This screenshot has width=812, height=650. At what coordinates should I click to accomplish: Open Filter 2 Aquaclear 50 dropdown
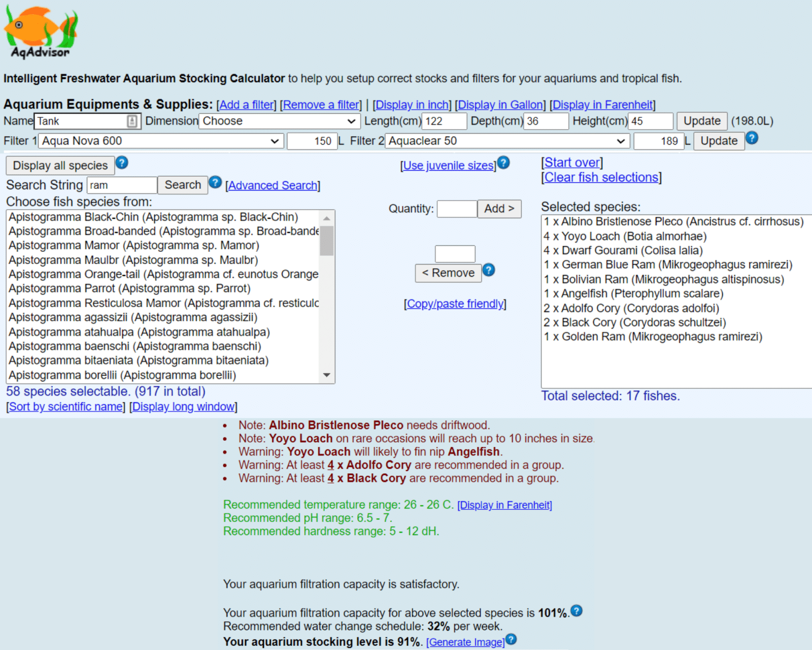[507, 141]
